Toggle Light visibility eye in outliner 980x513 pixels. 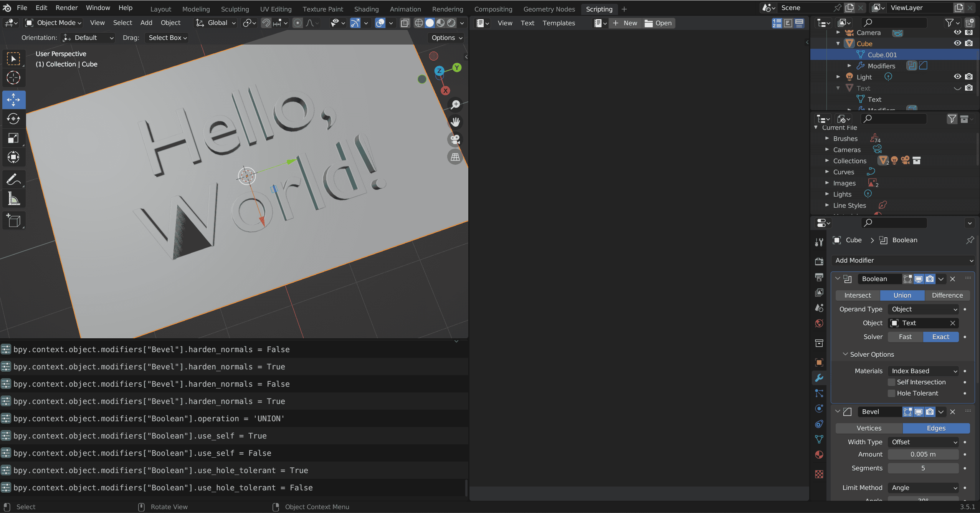click(x=958, y=77)
